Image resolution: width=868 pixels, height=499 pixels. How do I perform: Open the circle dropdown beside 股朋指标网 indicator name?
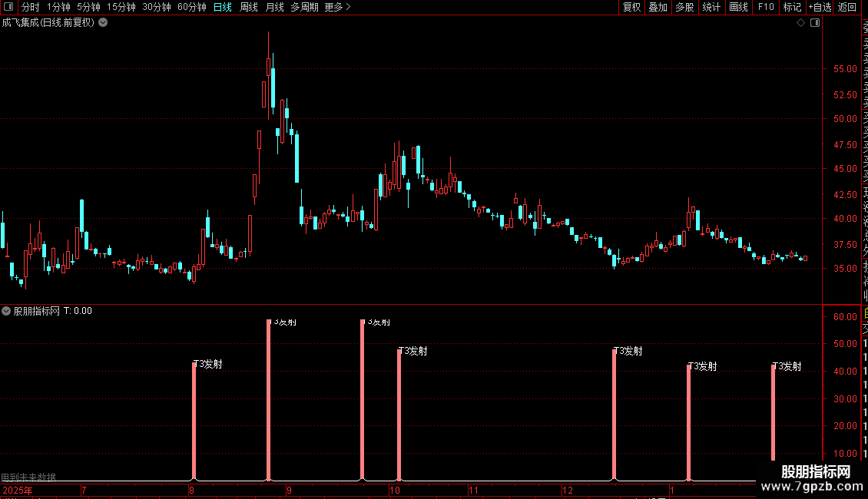[6, 311]
